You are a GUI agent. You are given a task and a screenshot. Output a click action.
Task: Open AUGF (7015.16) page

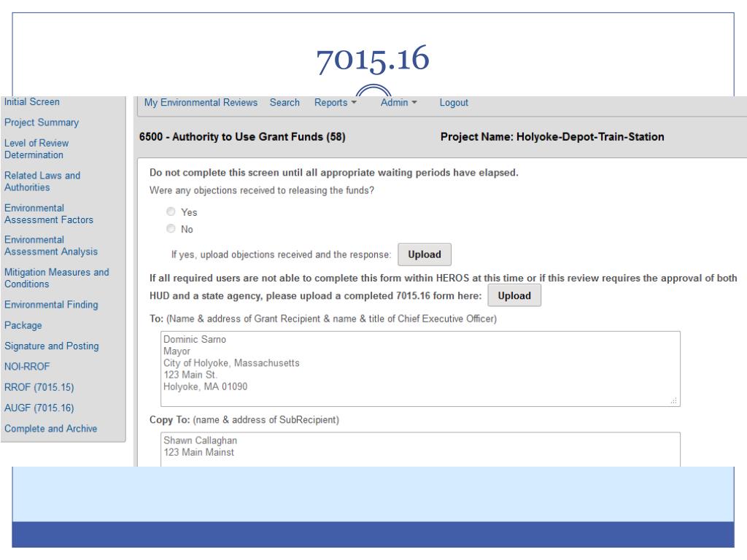coord(39,408)
